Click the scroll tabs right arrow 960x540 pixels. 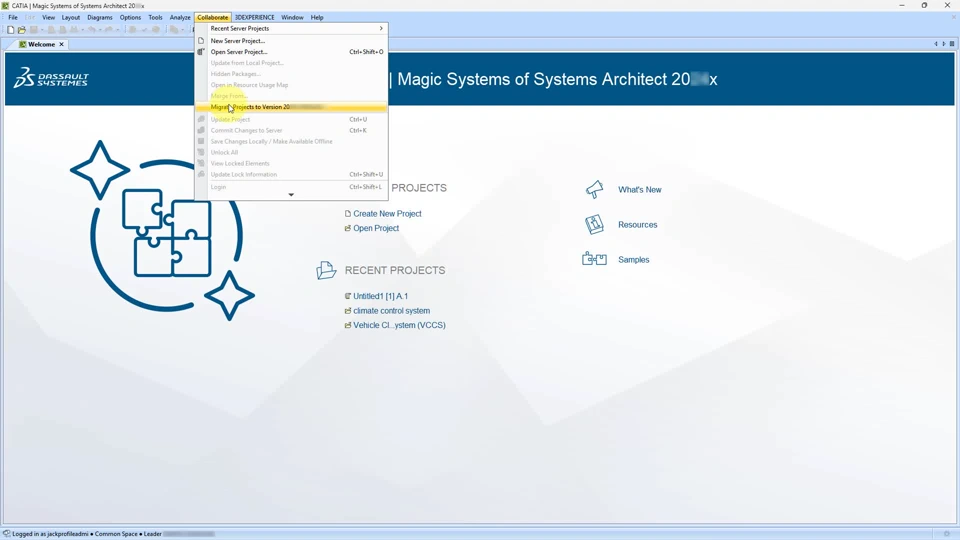943,44
